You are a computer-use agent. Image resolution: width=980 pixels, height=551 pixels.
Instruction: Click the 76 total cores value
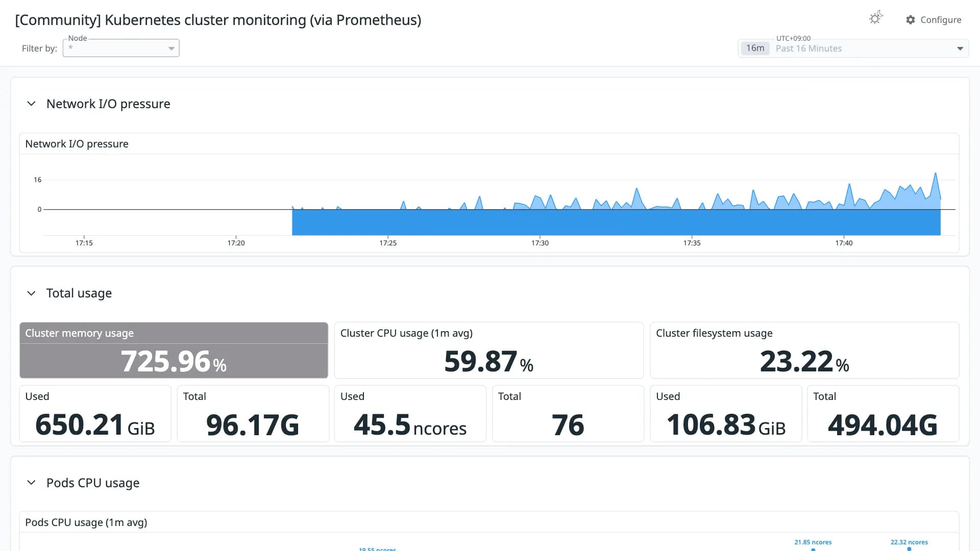(568, 424)
